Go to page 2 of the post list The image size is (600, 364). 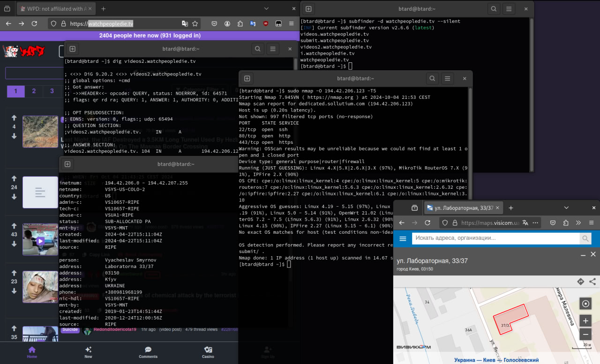pos(34,91)
